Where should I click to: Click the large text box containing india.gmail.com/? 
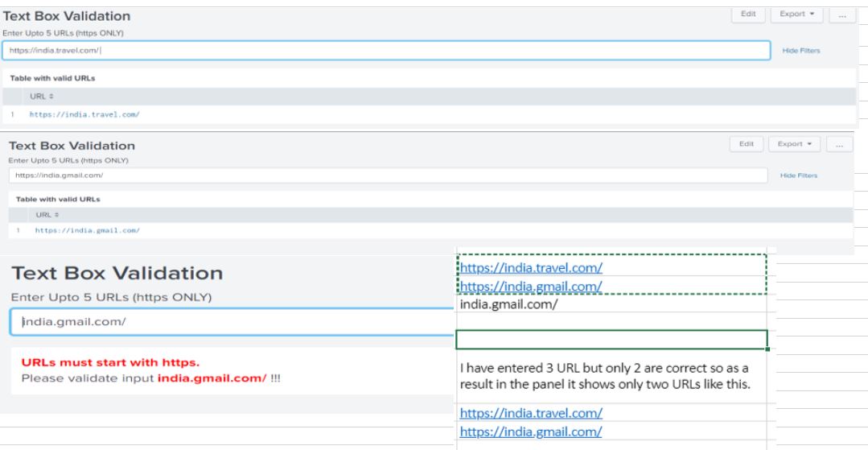pyautogui.click(x=233, y=322)
